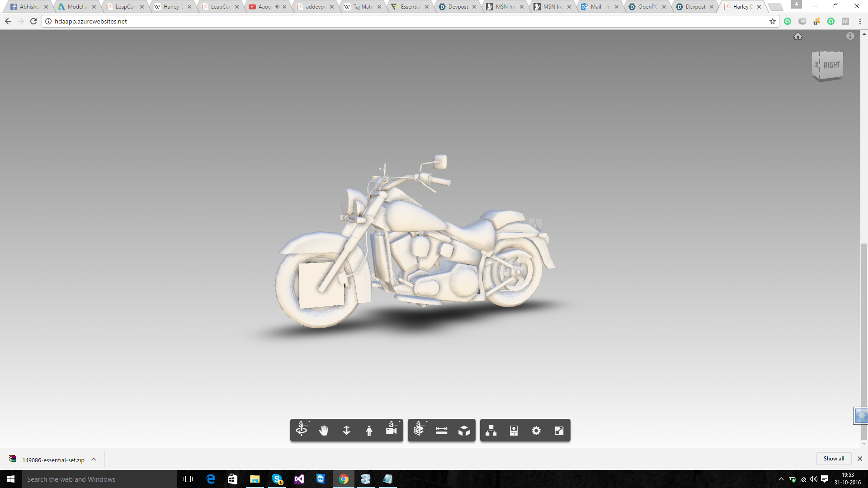Enable First Person walk tool

[x=369, y=430]
